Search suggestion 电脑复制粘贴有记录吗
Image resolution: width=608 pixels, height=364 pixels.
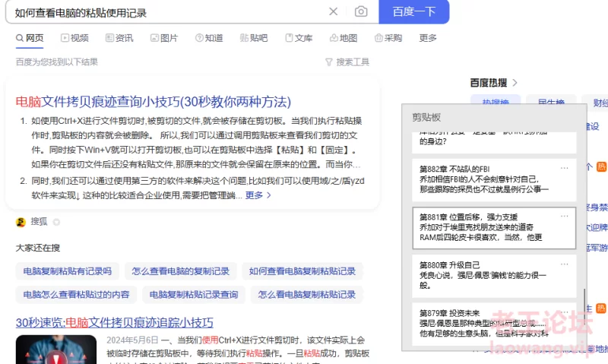click(x=67, y=271)
